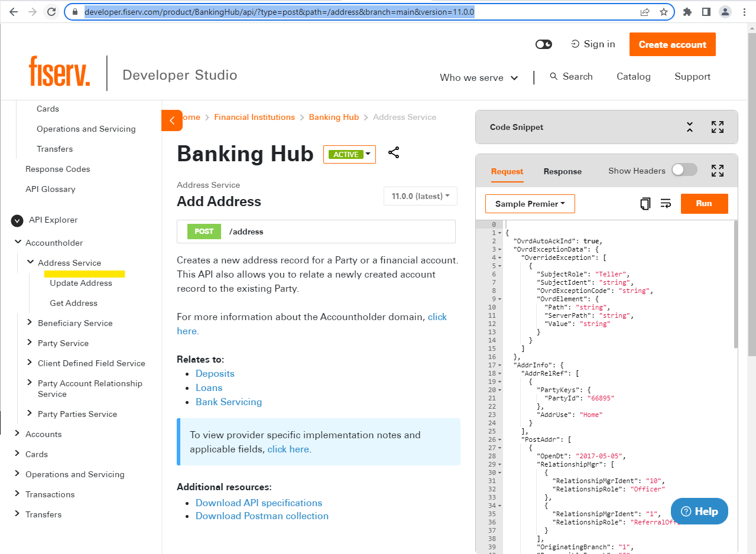This screenshot has width=756, height=554.
Task: Toggle browser side panel icon
Action: 706,12
